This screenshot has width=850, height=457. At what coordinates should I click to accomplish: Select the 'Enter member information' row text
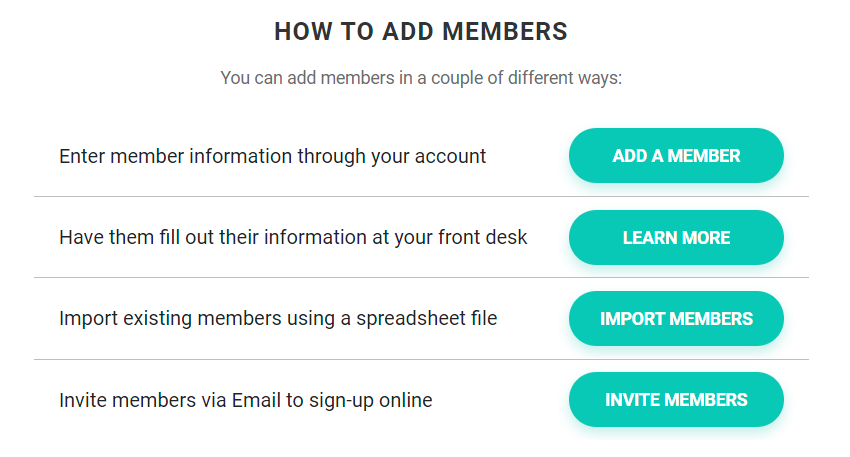coord(272,156)
